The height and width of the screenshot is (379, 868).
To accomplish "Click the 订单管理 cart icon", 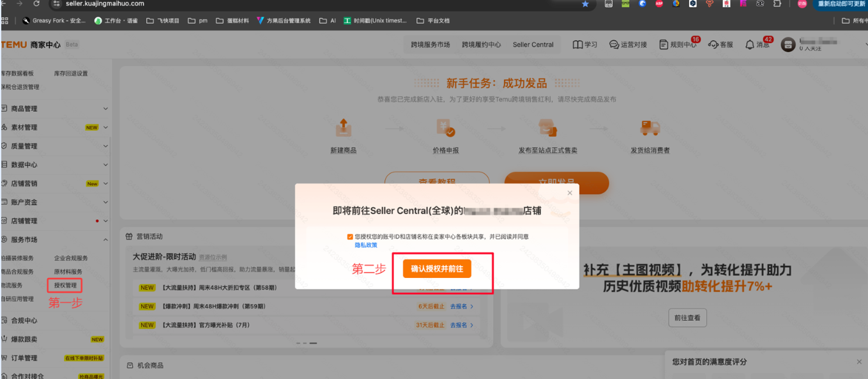I will tap(4, 358).
